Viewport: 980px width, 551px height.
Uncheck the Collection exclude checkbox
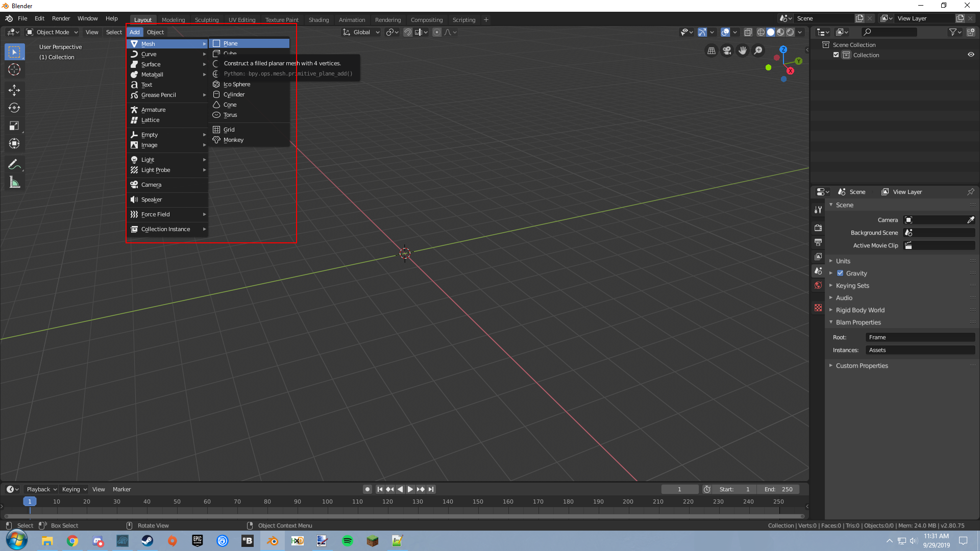point(836,55)
